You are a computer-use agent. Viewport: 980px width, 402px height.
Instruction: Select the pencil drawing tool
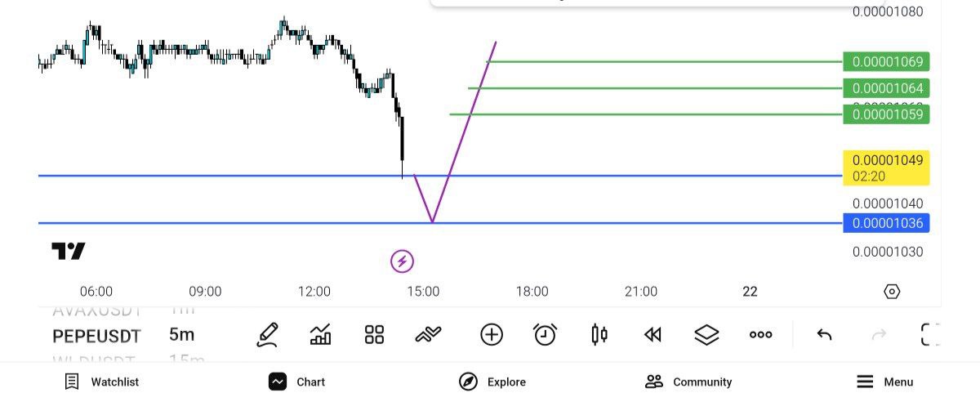[267, 334]
